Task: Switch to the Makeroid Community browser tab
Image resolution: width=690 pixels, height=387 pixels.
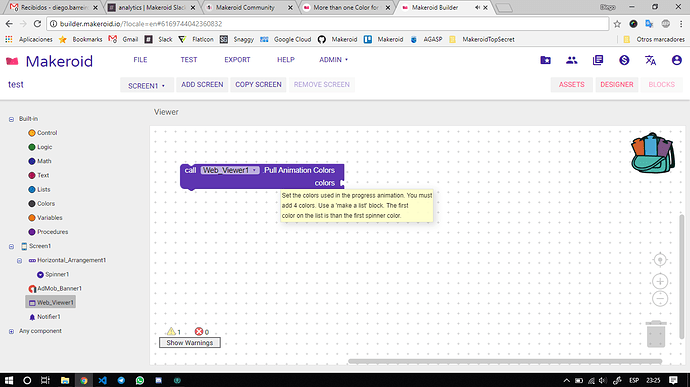Action: click(x=249, y=7)
